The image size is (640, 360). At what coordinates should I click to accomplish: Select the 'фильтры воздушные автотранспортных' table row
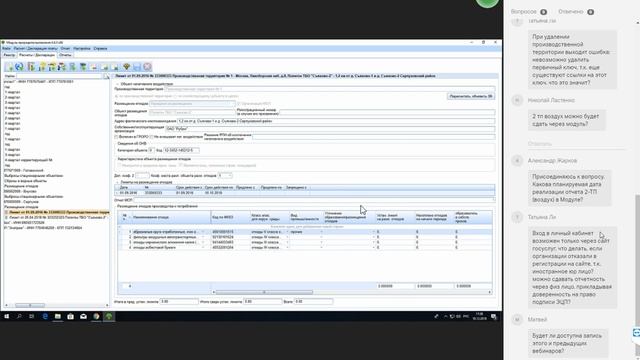point(305,237)
